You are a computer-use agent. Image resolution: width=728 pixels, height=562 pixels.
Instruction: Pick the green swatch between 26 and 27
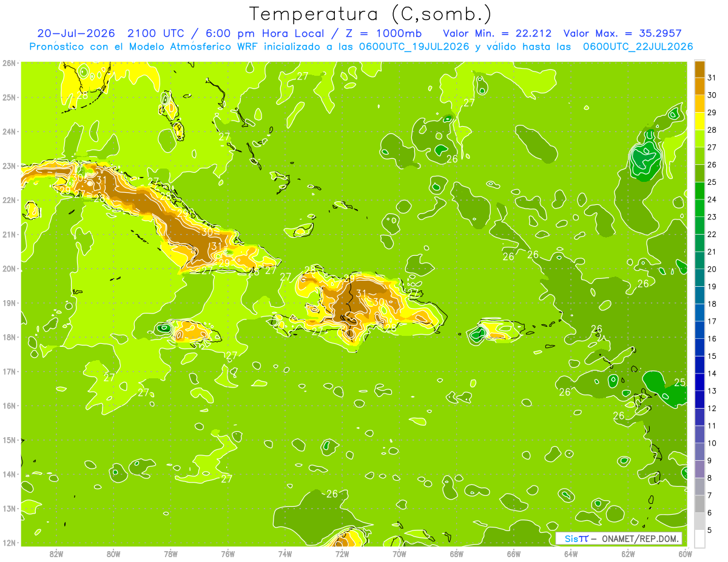699,156
